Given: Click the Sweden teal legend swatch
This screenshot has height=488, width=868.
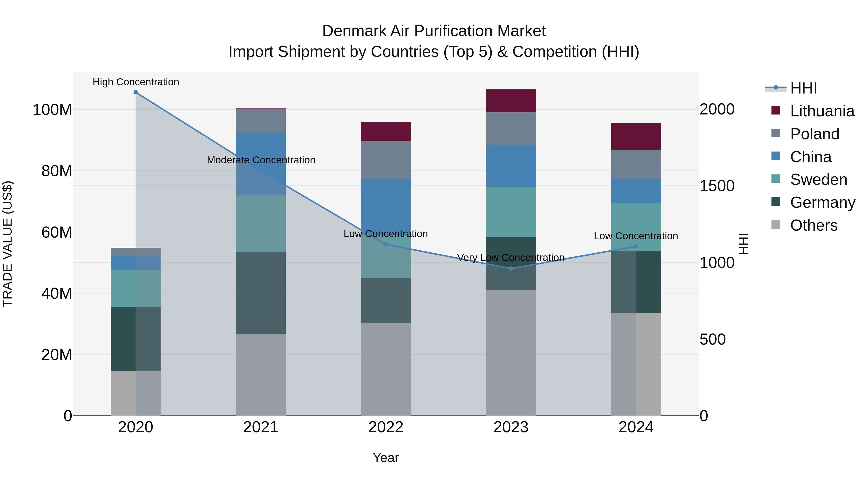Looking at the screenshot, I should tap(776, 179).
